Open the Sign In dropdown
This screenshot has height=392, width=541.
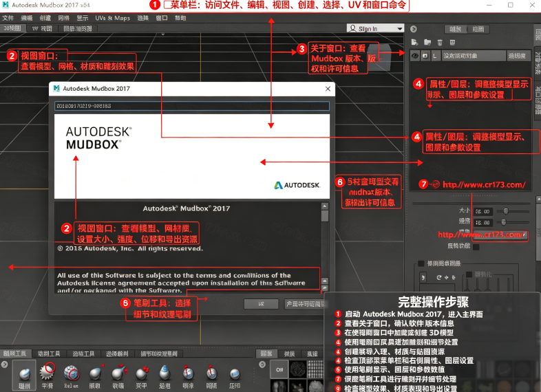tap(375, 28)
